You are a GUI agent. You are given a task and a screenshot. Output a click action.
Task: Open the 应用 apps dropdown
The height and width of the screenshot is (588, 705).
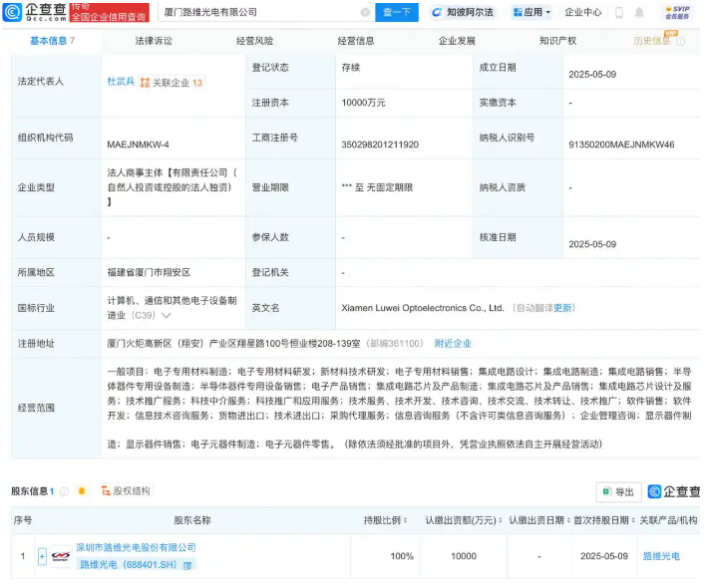(531, 12)
